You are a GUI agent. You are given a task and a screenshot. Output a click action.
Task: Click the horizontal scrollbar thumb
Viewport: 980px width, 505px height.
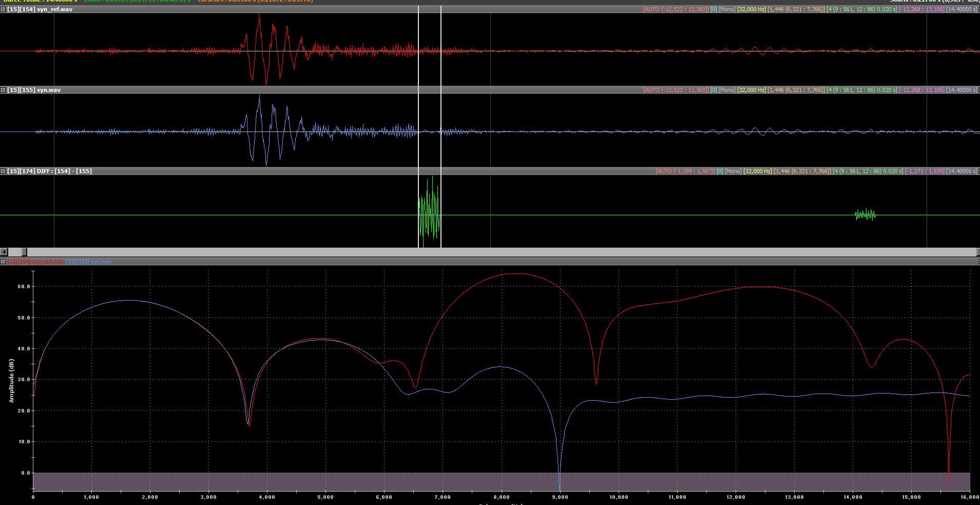tap(24, 252)
